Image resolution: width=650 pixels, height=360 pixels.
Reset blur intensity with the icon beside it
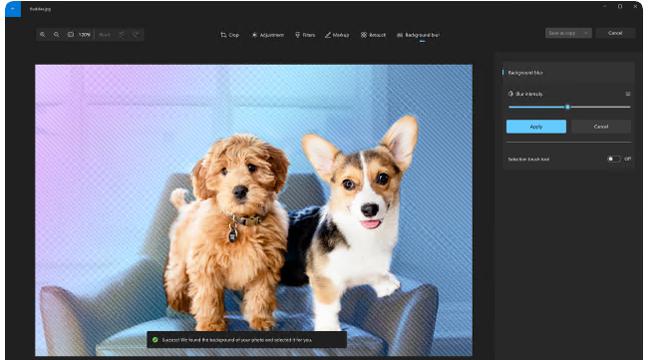click(x=628, y=94)
